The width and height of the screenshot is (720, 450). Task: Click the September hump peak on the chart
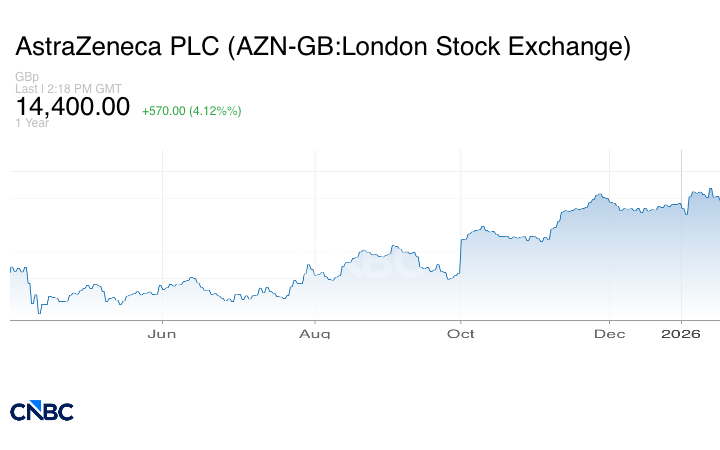[395, 246]
